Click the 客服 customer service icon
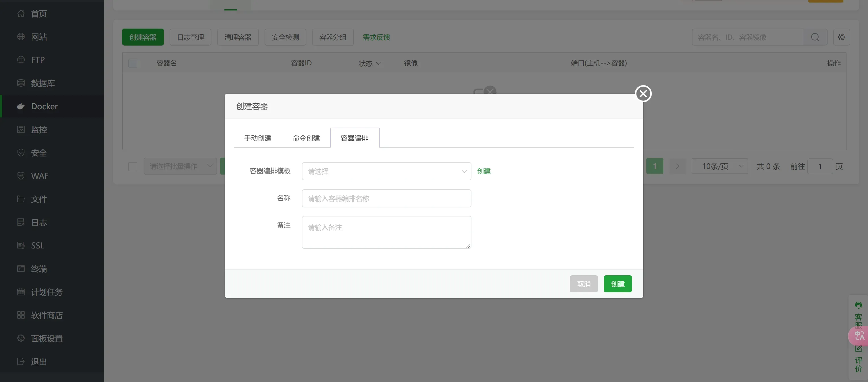The width and height of the screenshot is (868, 382). click(858, 305)
